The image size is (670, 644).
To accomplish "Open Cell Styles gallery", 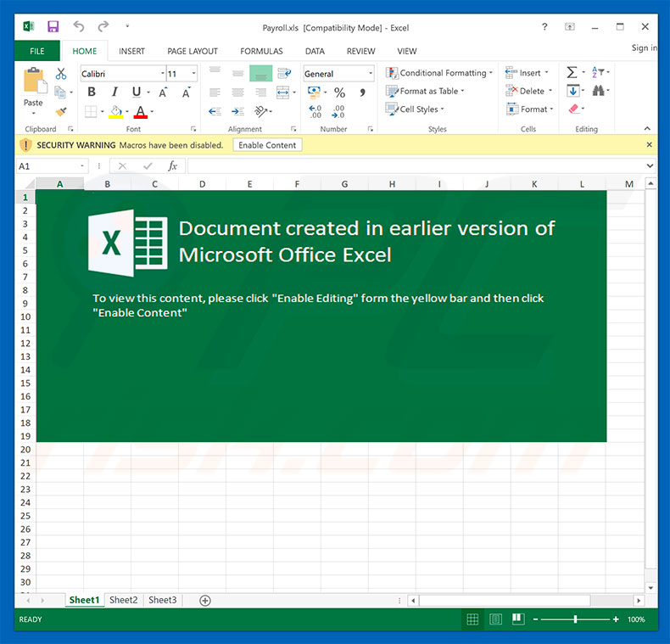I will [415, 109].
